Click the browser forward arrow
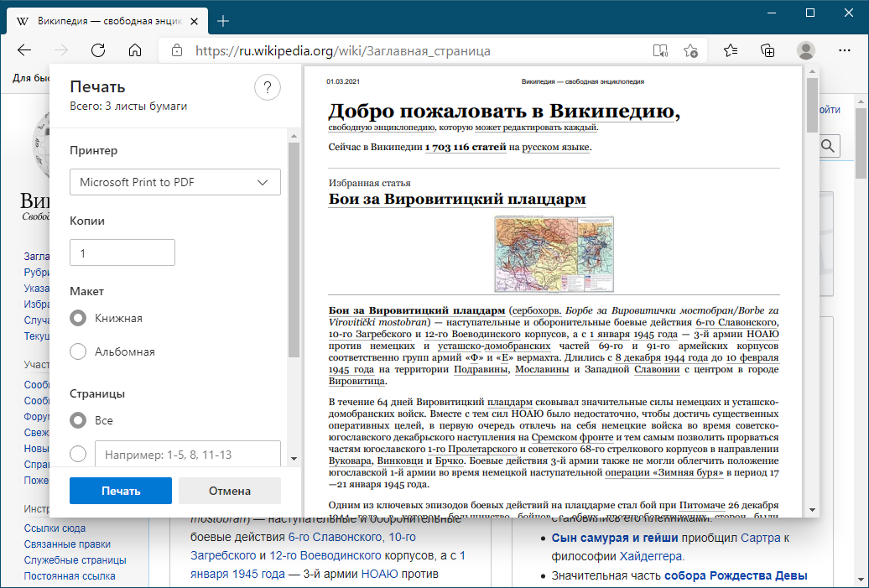Image resolution: width=869 pixels, height=588 pixels. pyautogui.click(x=61, y=50)
